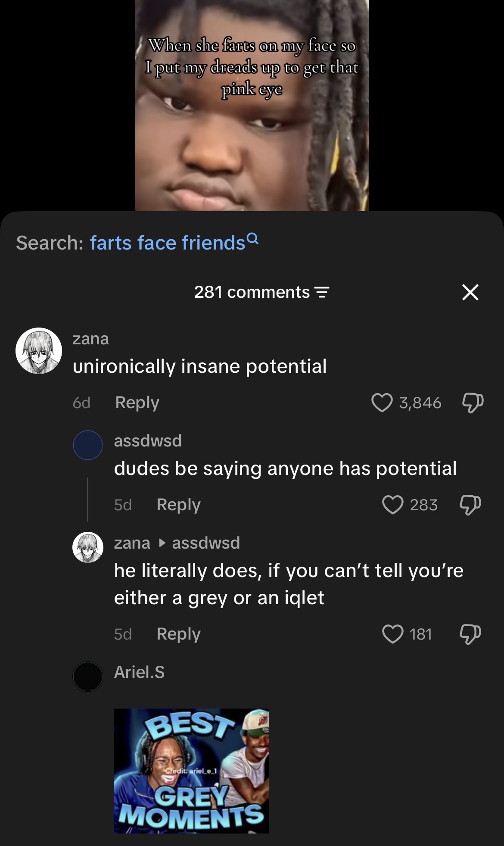
Task: Dislike zana's reply to assdwsd
Action: click(470, 634)
